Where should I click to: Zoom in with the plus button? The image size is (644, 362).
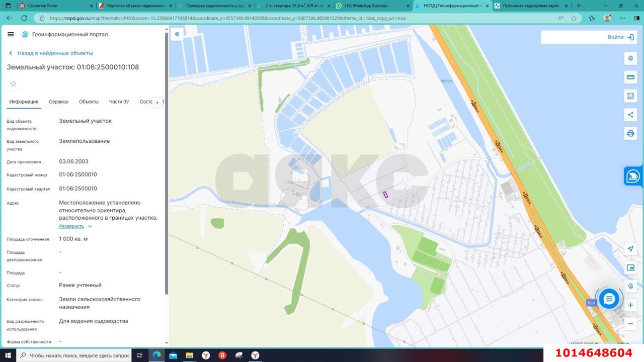pos(630,305)
